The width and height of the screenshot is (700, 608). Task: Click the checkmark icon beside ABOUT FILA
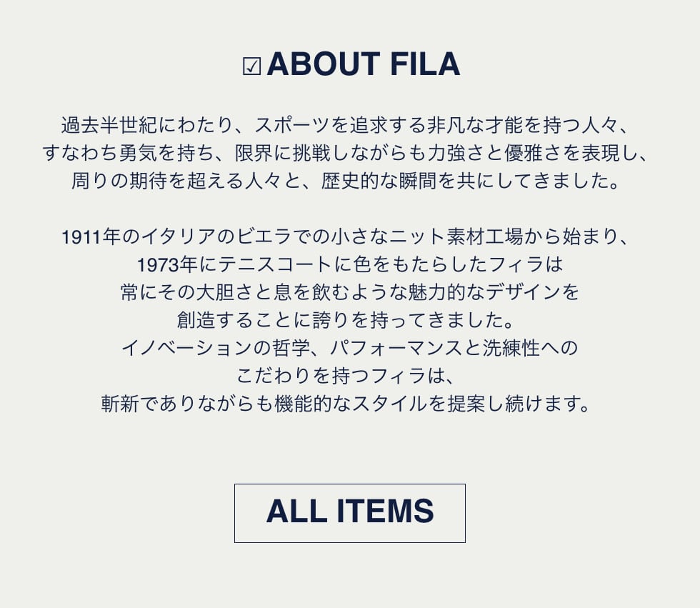click(251, 66)
